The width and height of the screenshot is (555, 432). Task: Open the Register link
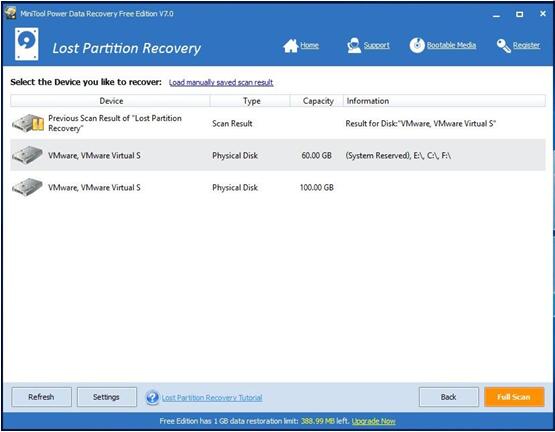coord(526,45)
